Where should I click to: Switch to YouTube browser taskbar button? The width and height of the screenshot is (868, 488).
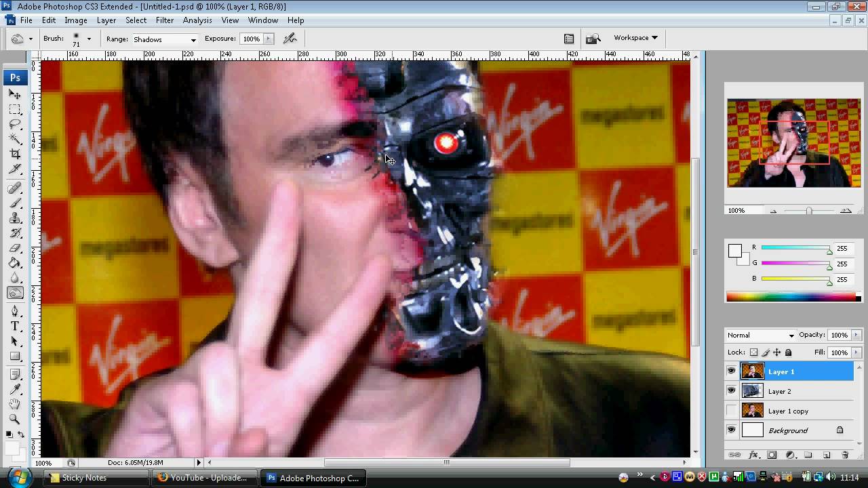[206, 478]
